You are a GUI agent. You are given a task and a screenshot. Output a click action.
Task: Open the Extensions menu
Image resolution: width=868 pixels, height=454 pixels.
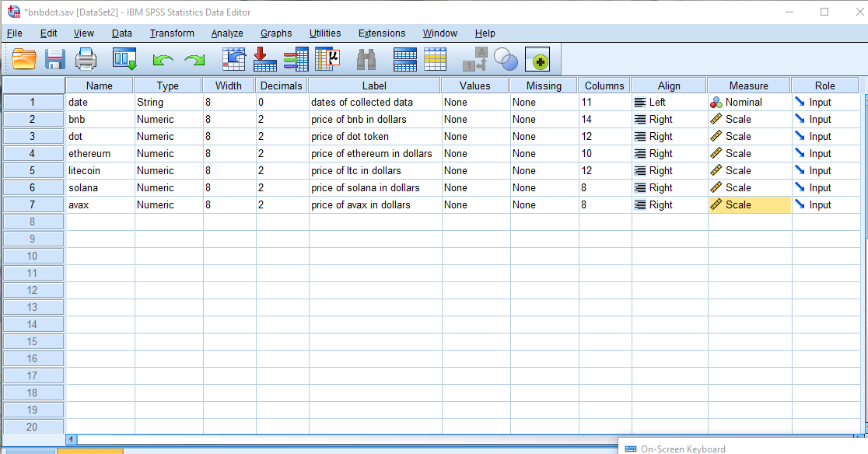click(x=382, y=33)
